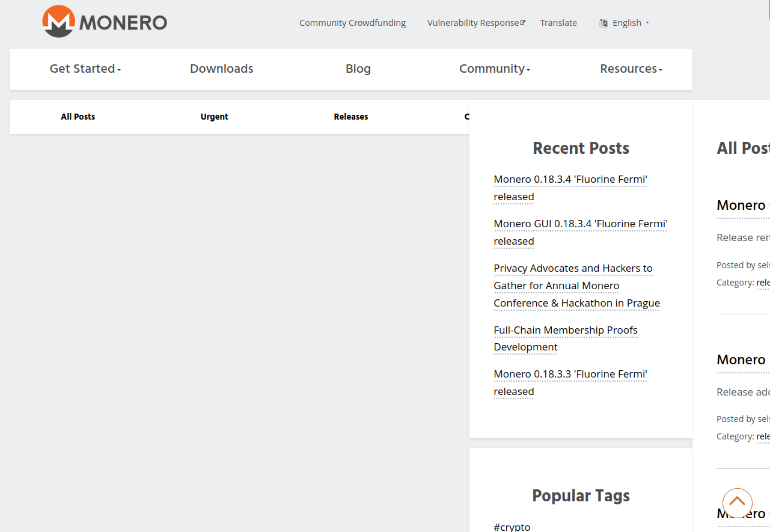The image size is (770, 532).
Task: Click the Monero logo
Action: click(105, 22)
